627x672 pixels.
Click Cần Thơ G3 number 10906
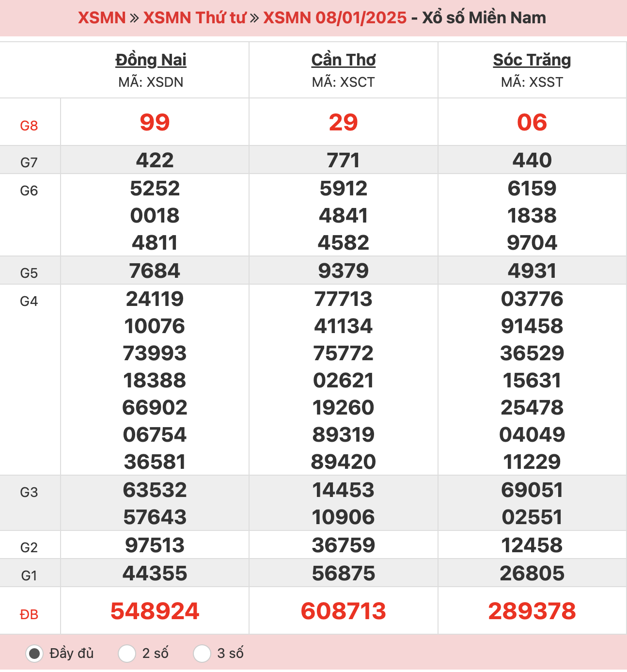tap(343, 517)
